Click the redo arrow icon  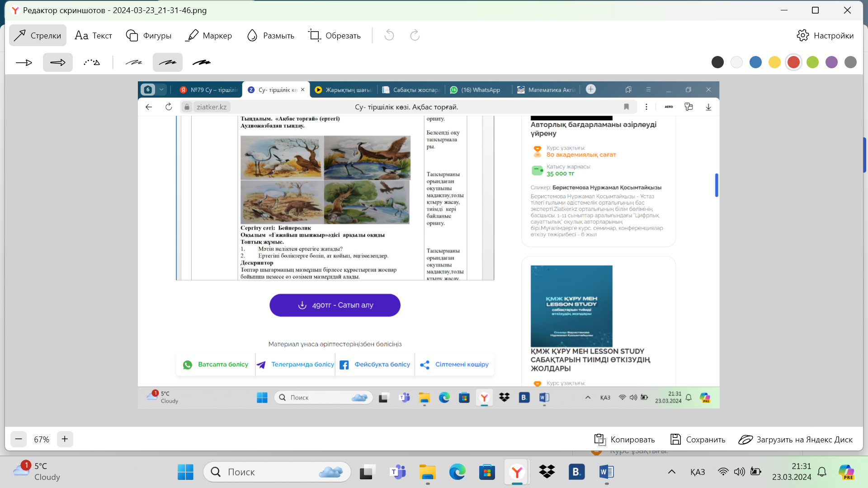(415, 35)
